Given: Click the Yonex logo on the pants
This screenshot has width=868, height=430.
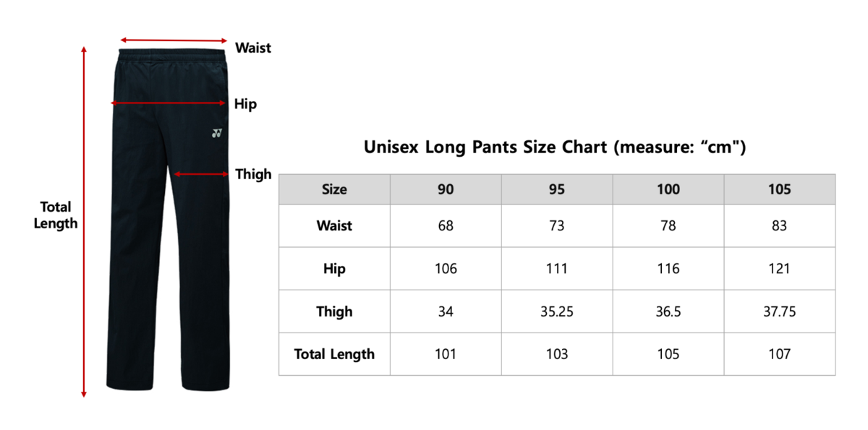Looking at the screenshot, I should [x=217, y=133].
